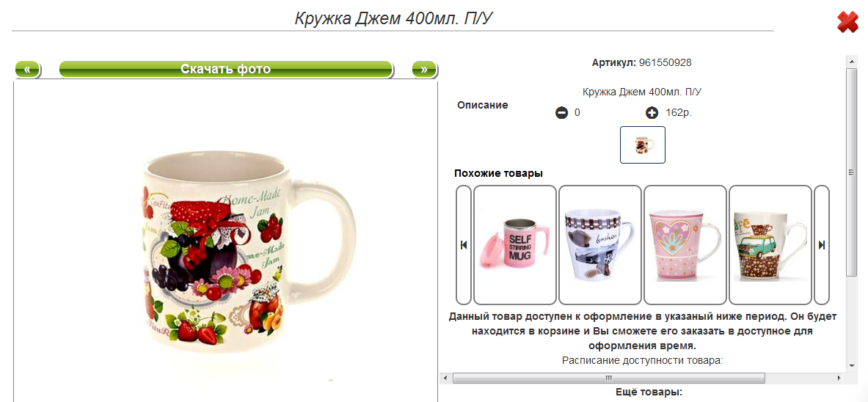The image size is (868, 402).
Task: Select the small mug thumbnail under price
Action: coord(643,145)
